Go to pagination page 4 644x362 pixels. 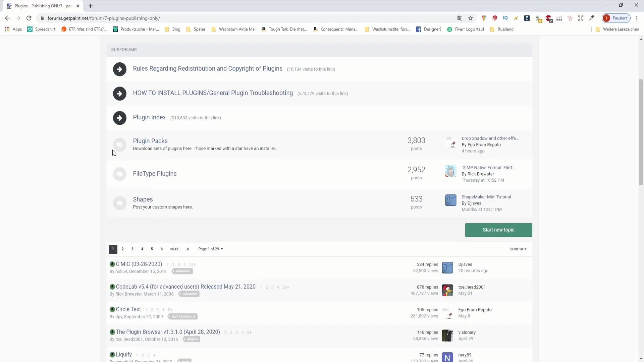coord(142,249)
